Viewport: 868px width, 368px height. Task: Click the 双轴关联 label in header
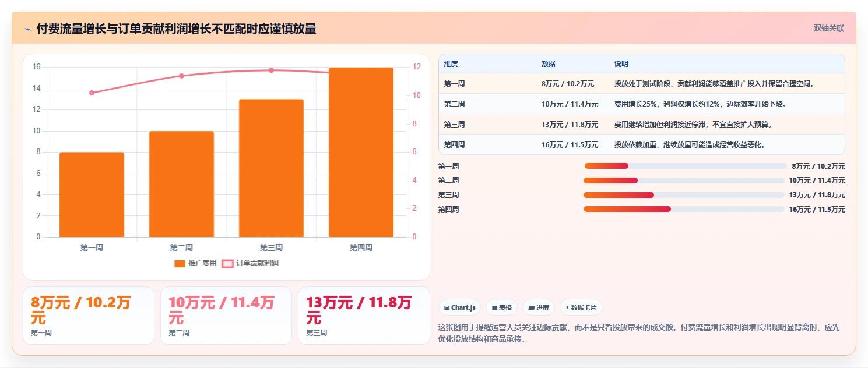pos(828,29)
